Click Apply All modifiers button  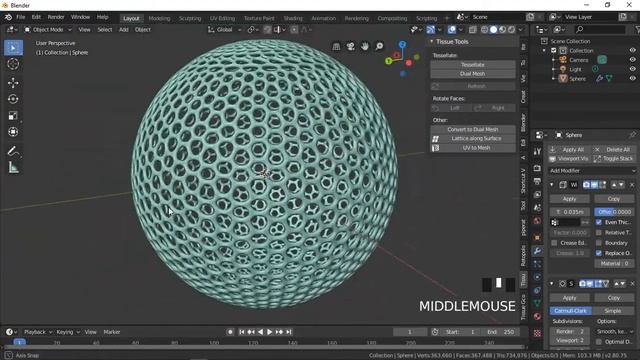(x=569, y=150)
